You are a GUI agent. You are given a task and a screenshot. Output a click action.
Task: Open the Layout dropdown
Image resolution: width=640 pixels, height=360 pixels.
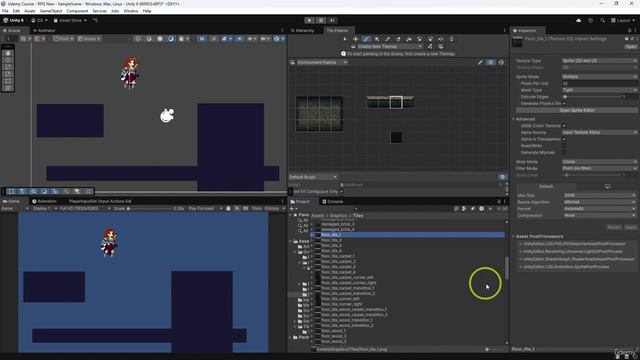623,20
